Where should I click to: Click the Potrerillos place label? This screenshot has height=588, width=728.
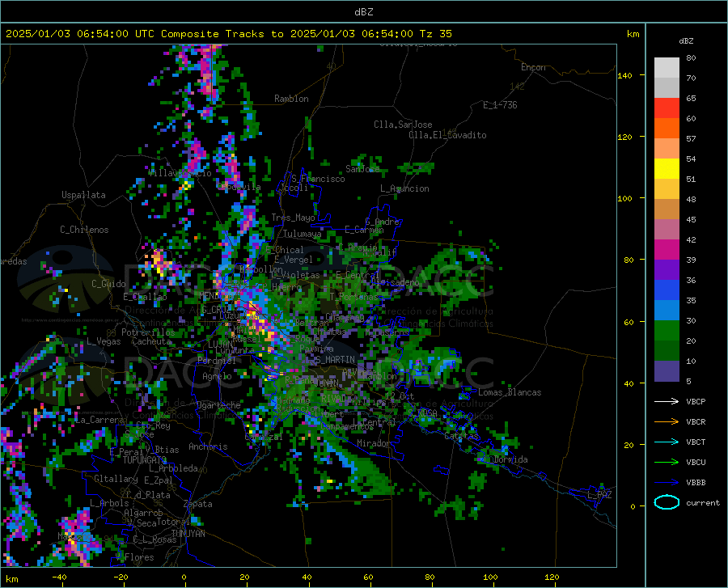[148, 332]
